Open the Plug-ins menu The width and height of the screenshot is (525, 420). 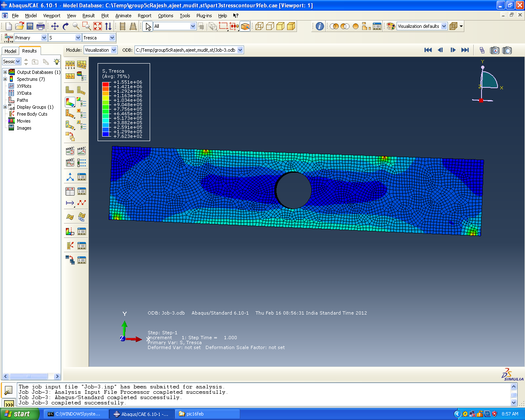pyautogui.click(x=204, y=16)
